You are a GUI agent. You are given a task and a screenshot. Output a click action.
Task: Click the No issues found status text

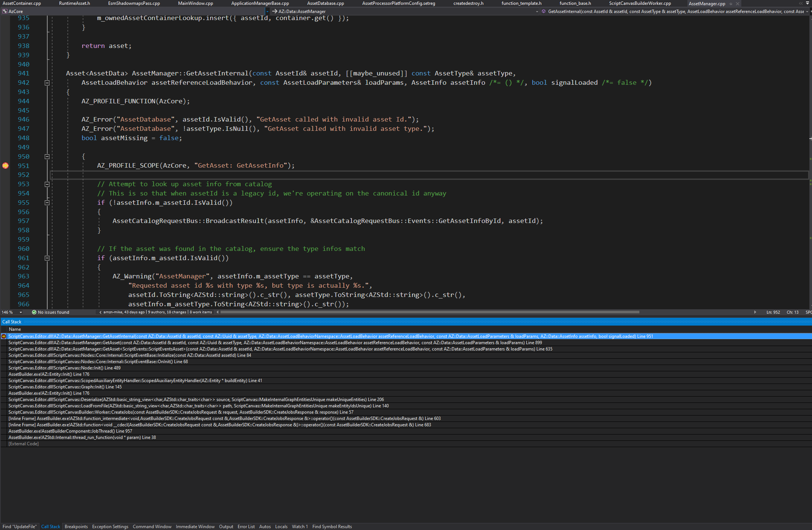pyautogui.click(x=54, y=312)
